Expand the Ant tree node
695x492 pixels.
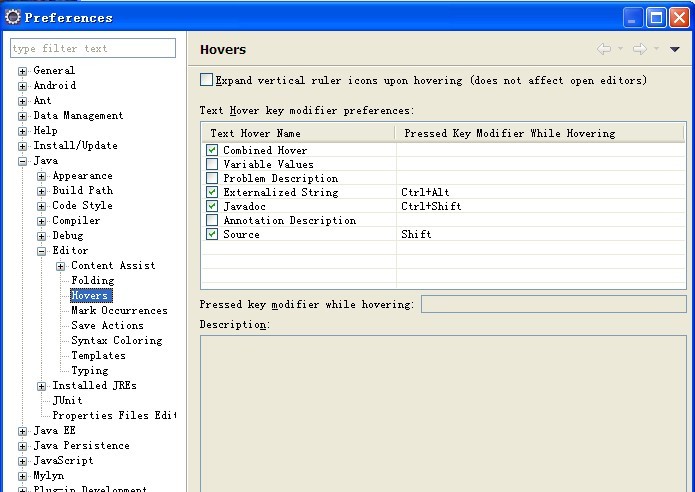coord(22,101)
